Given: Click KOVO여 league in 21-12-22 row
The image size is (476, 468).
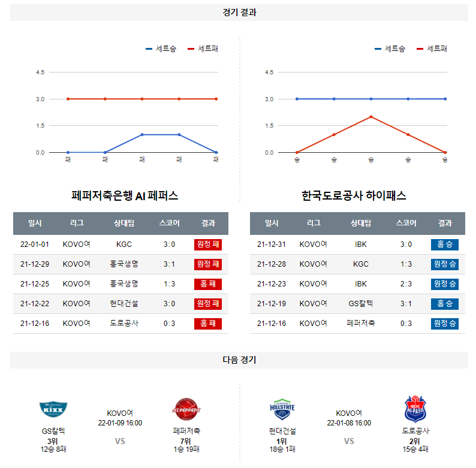Looking at the screenshot, I should (77, 303).
